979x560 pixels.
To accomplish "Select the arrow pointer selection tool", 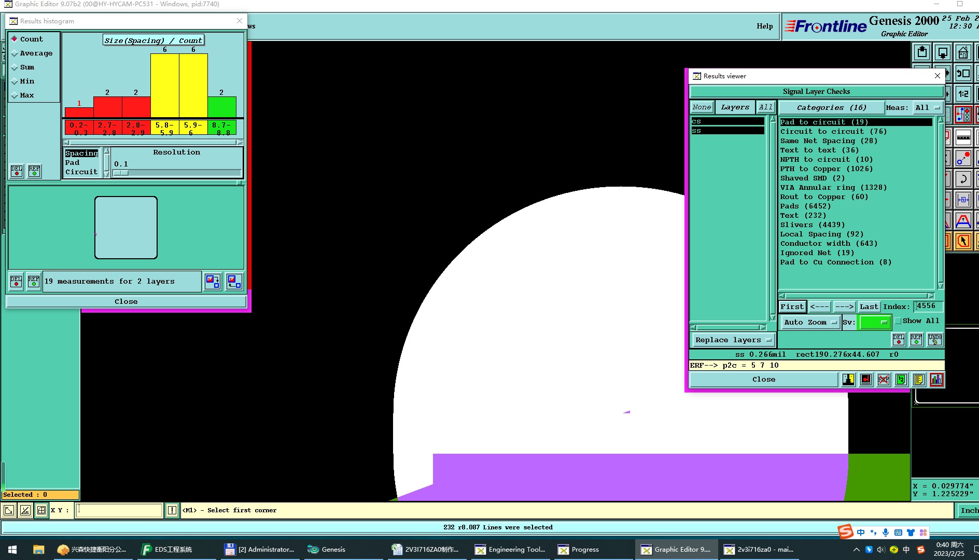I will tap(963, 241).
